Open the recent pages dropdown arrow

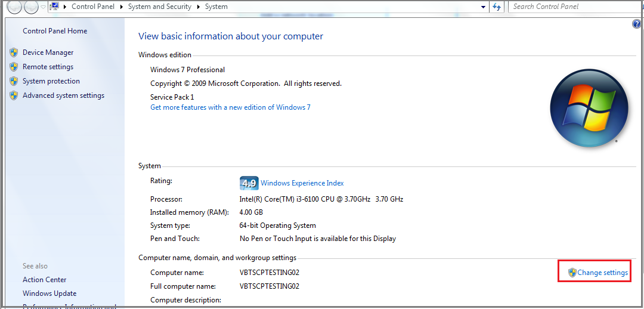coord(43,7)
